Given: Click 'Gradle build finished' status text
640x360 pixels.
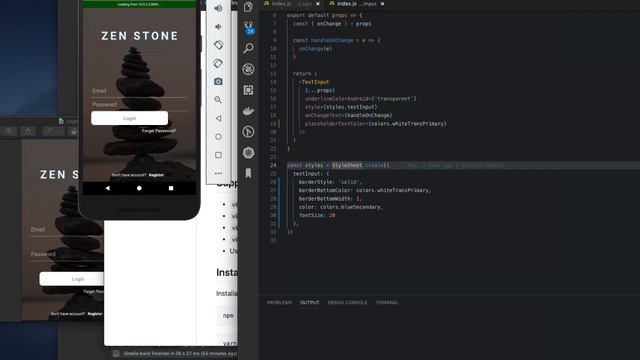Looking at the screenshot, I should 180,353.
